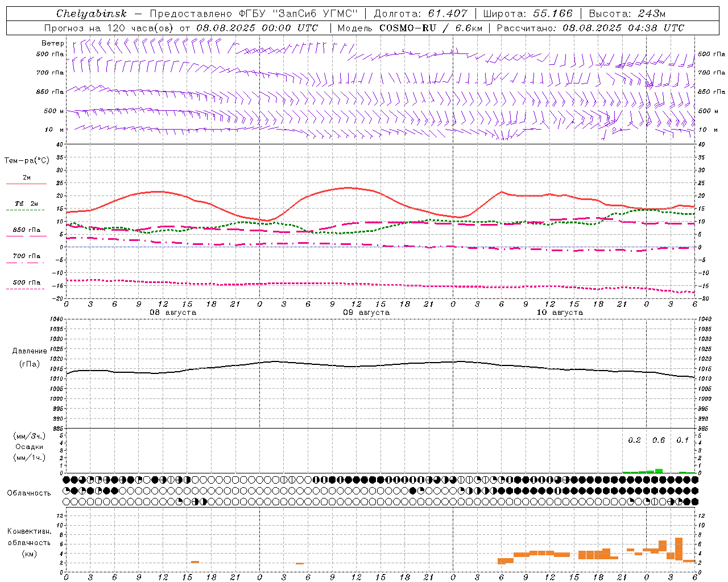The height and width of the screenshot is (582, 728).
Task: Select the provider text 'ЗапСиб УГМС'
Action: click(315, 14)
